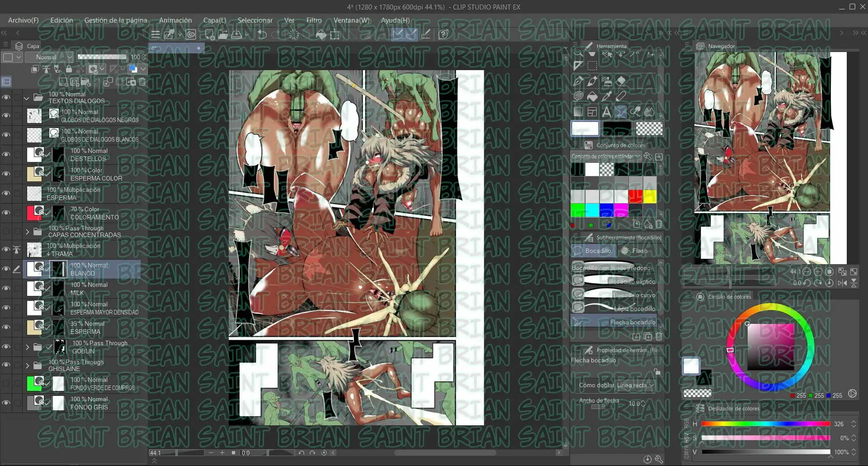The width and height of the screenshot is (868, 466).
Task: Select the Pen tool in Herramienta panel
Action: pyautogui.click(x=578, y=81)
